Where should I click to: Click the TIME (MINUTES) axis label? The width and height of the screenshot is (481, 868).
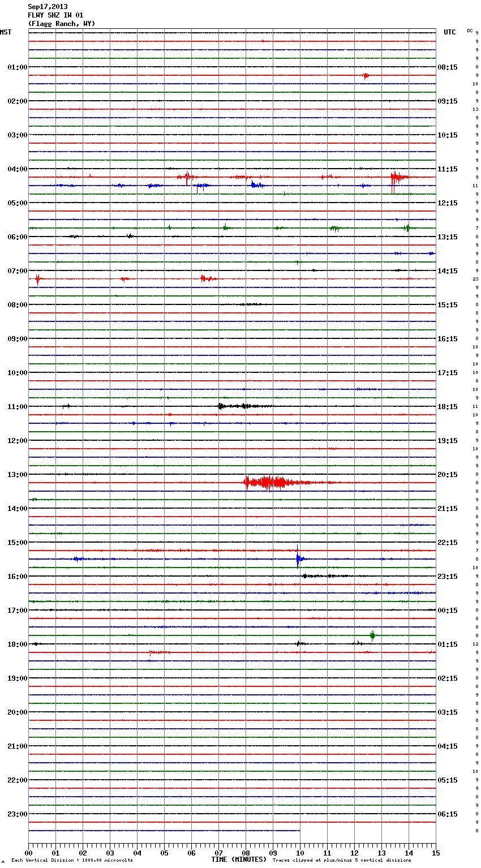point(239,860)
